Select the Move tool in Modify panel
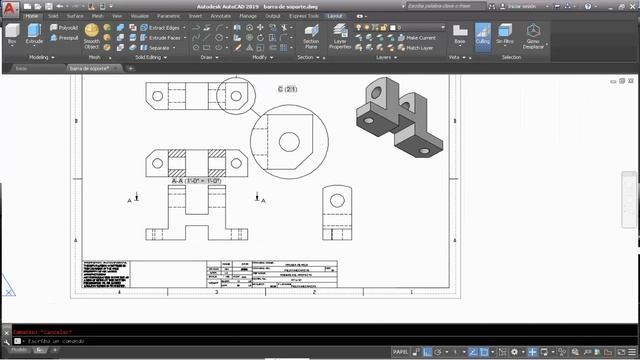The width and height of the screenshot is (640, 360). (260, 27)
